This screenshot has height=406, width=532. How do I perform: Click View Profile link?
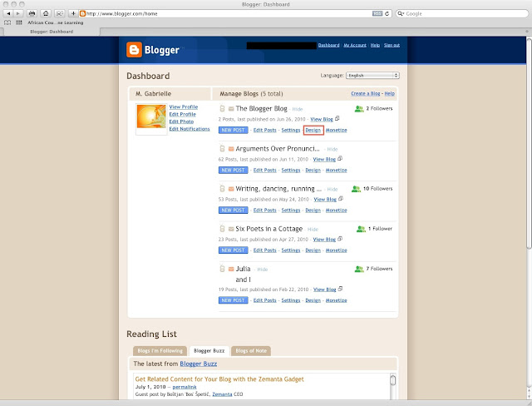click(183, 107)
